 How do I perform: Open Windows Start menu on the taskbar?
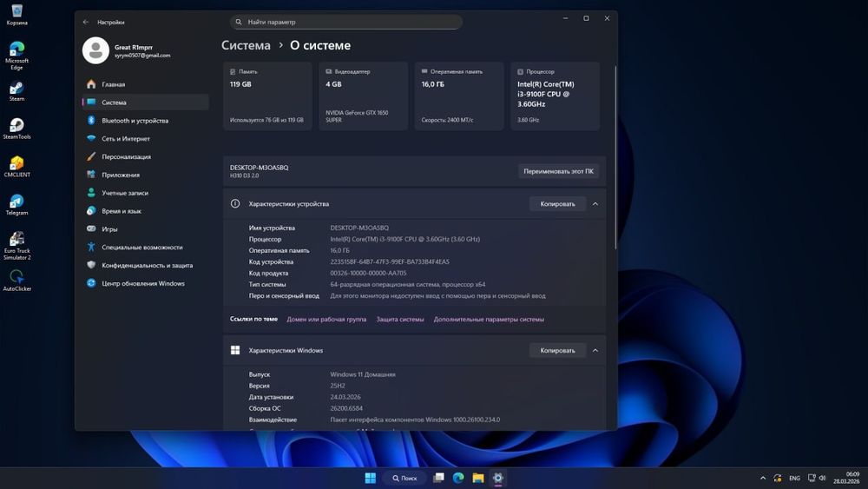point(371,478)
